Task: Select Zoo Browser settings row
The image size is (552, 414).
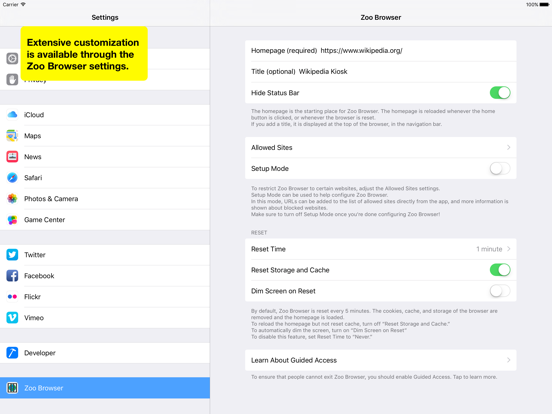Action: 105,388
